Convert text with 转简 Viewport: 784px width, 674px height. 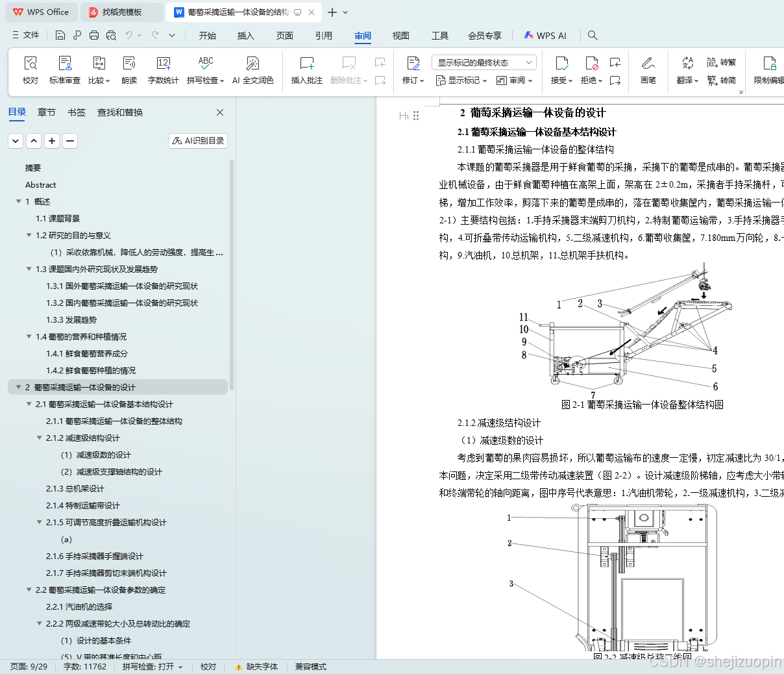pos(722,81)
